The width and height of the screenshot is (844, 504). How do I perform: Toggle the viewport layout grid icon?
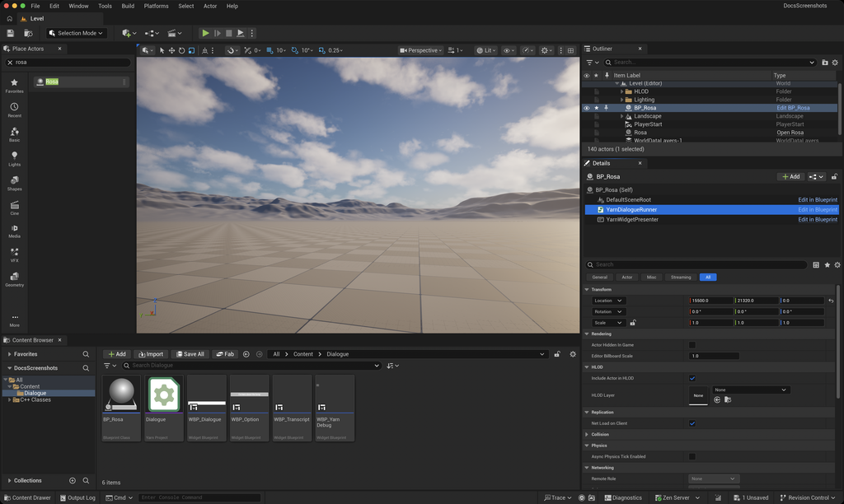pyautogui.click(x=570, y=50)
